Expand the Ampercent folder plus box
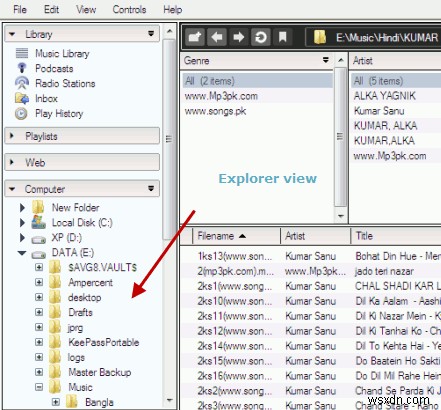Viewport: 441px width, 410px height. click(39, 282)
